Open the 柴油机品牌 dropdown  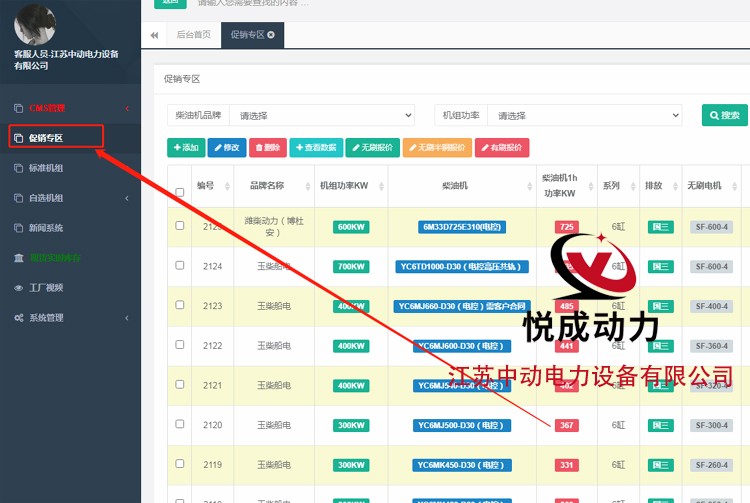coord(321,115)
